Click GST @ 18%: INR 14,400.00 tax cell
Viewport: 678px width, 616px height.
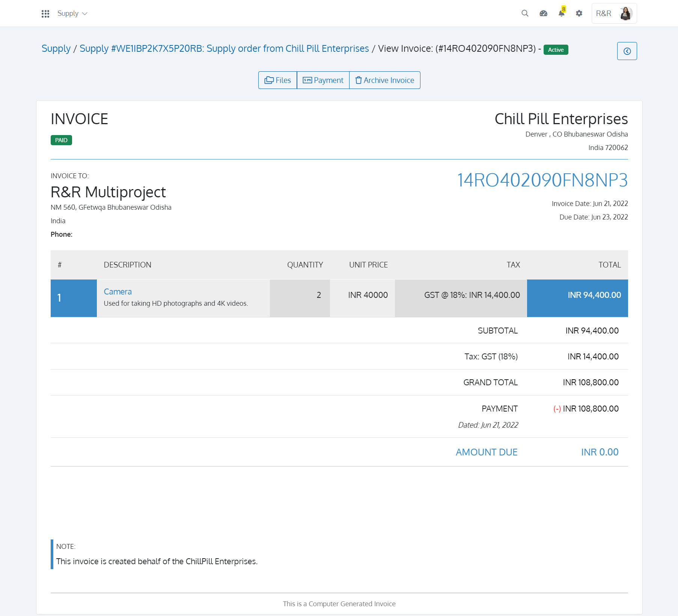(x=461, y=298)
